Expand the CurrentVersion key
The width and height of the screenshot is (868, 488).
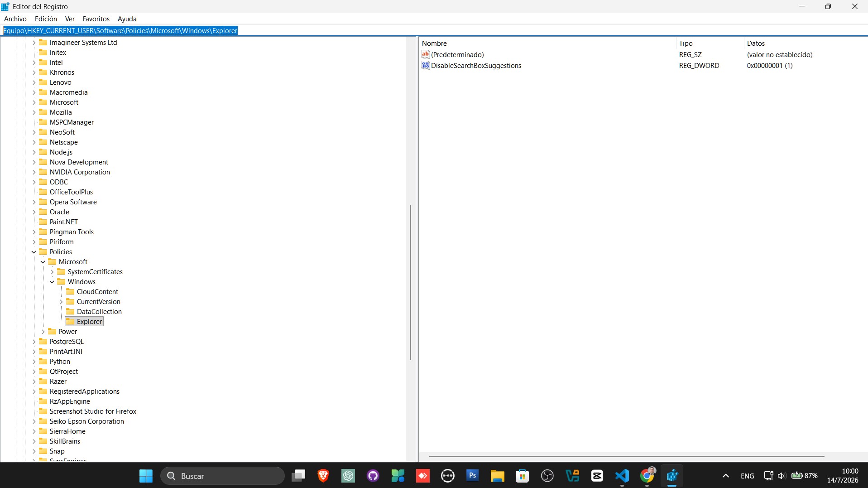[61, 302]
